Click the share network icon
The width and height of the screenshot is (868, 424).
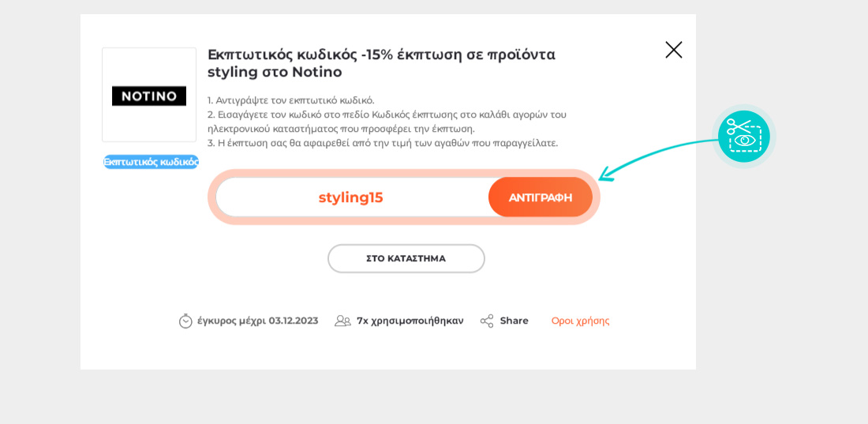point(487,321)
